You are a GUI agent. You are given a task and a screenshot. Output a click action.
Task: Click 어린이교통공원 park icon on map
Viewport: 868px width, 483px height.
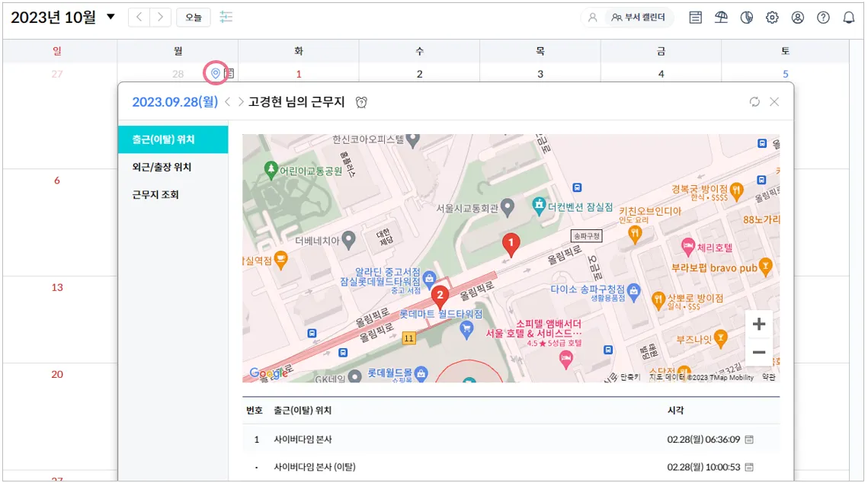271,170
